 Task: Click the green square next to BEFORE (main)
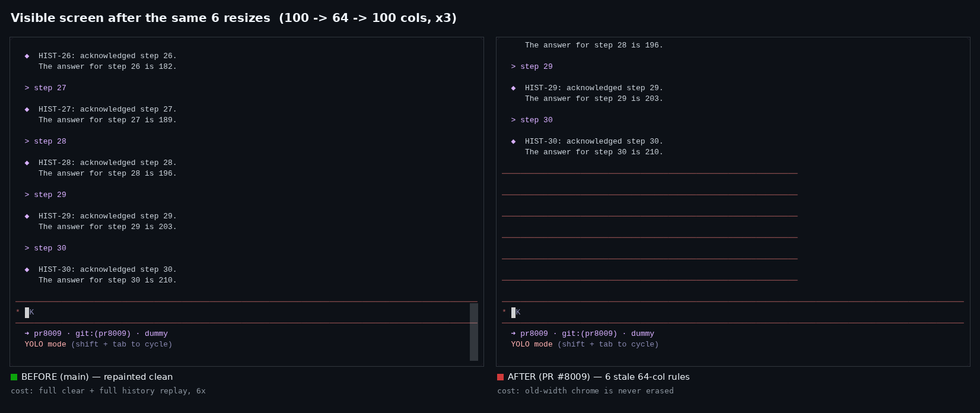[x=14, y=377]
